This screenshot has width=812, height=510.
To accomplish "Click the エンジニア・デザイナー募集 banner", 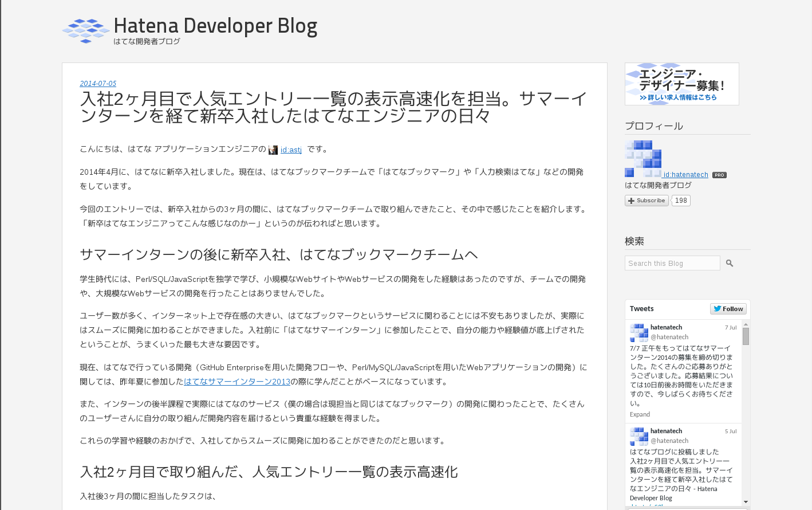I will [681, 84].
